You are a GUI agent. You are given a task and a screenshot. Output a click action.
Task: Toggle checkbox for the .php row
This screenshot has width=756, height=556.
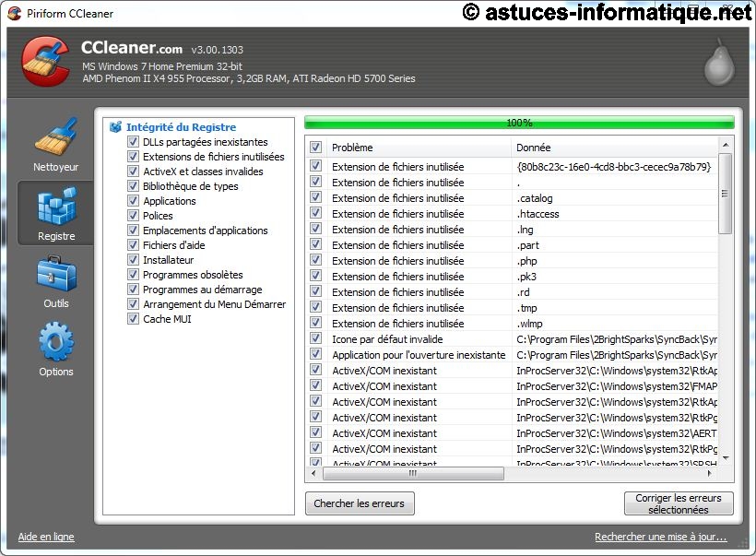click(316, 260)
